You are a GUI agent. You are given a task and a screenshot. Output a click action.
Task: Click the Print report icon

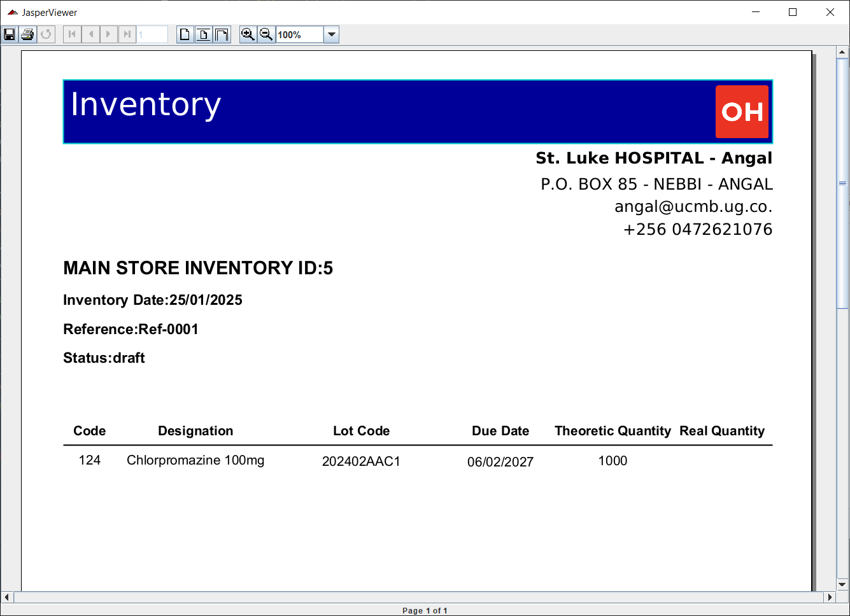pyautogui.click(x=27, y=34)
